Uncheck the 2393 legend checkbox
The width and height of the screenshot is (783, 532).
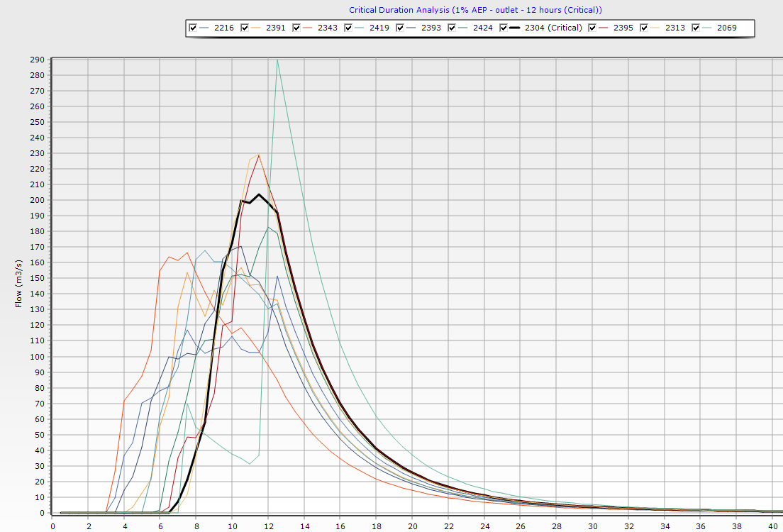pos(400,28)
